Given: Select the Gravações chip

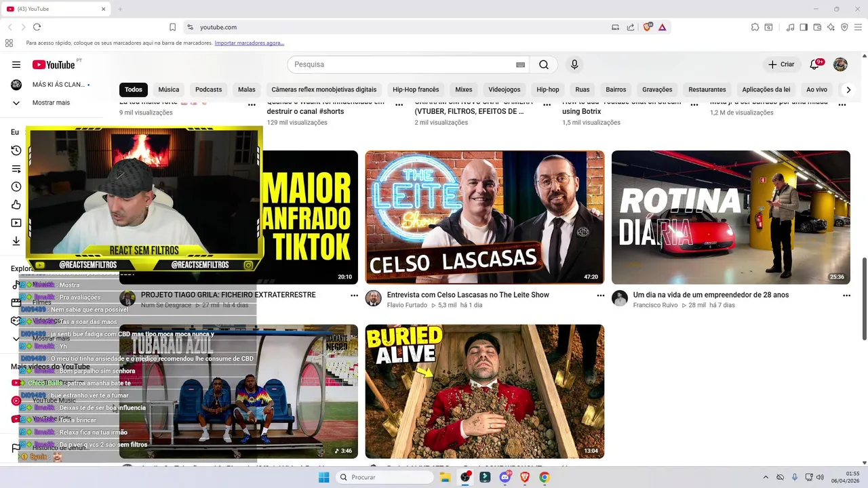Looking at the screenshot, I should click(657, 89).
